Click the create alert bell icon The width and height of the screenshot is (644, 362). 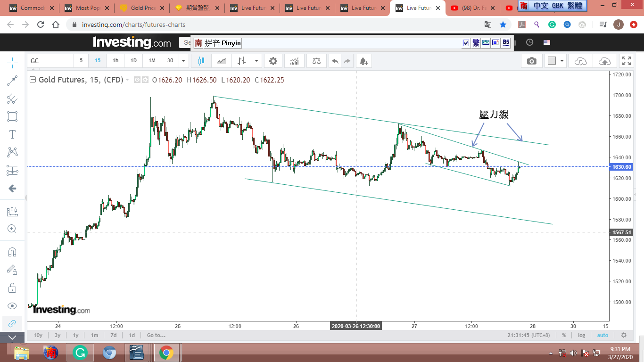coord(363,61)
